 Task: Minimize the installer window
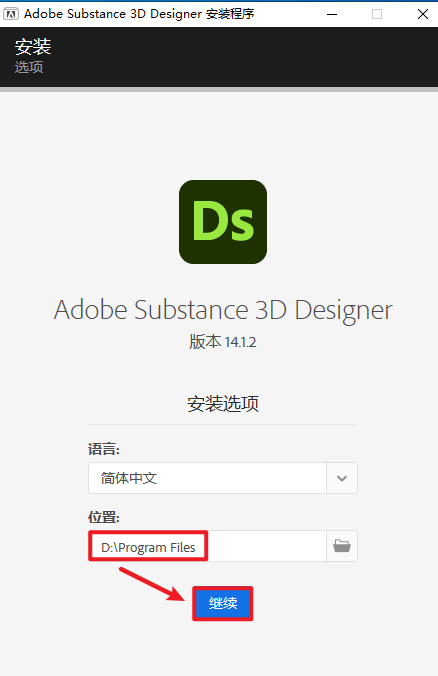pyautogui.click(x=332, y=14)
